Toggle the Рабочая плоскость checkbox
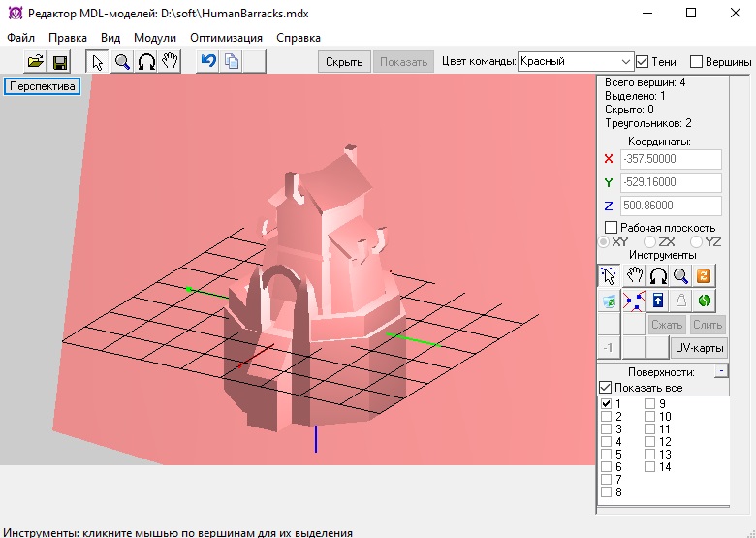The height and width of the screenshot is (538, 756). coord(611,227)
